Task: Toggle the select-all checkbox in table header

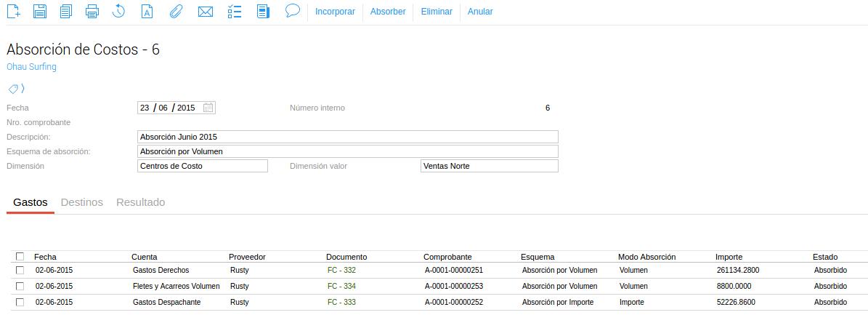Action: pyautogui.click(x=20, y=257)
